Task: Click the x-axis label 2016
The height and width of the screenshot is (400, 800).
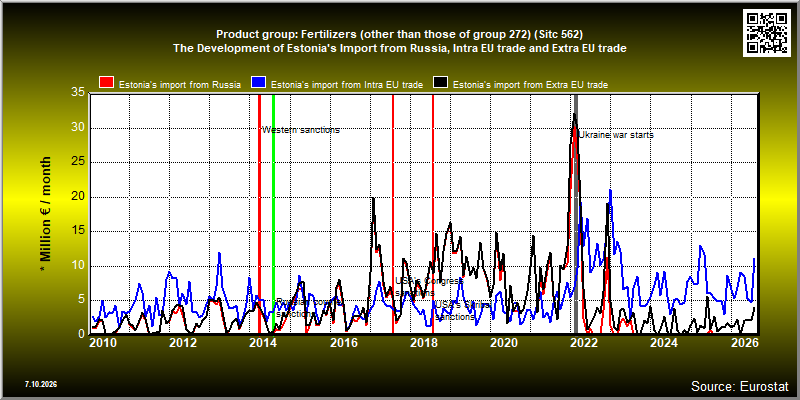Action: pyautogui.click(x=343, y=342)
